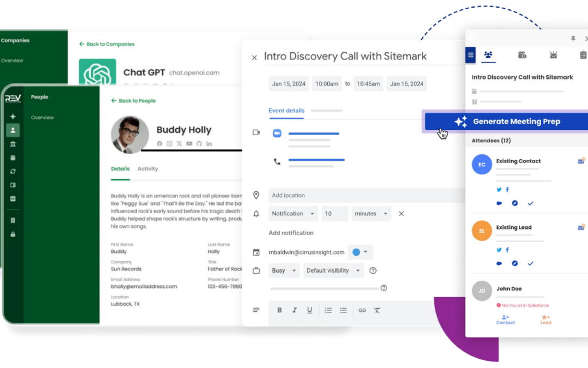Open the calendar-clock scheduling icon in side panel
This screenshot has height=368, width=588.
pos(522,55)
